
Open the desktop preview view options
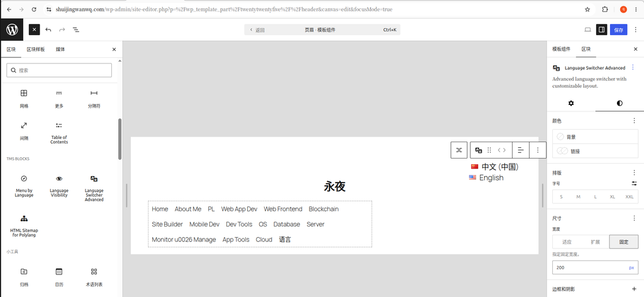click(x=588, y=30)
